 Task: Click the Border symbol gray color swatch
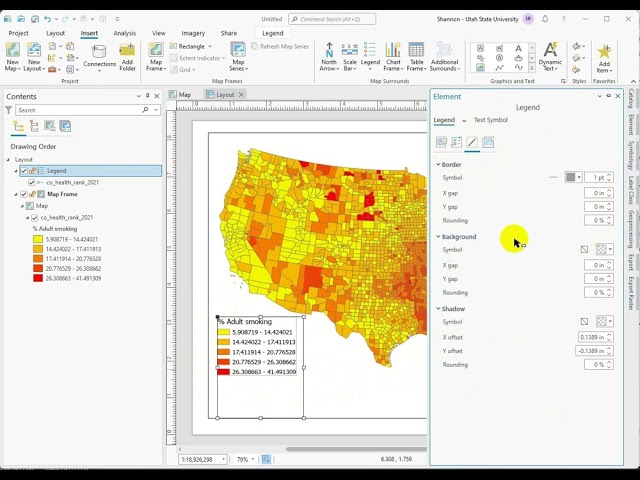[x=570, y=177]
